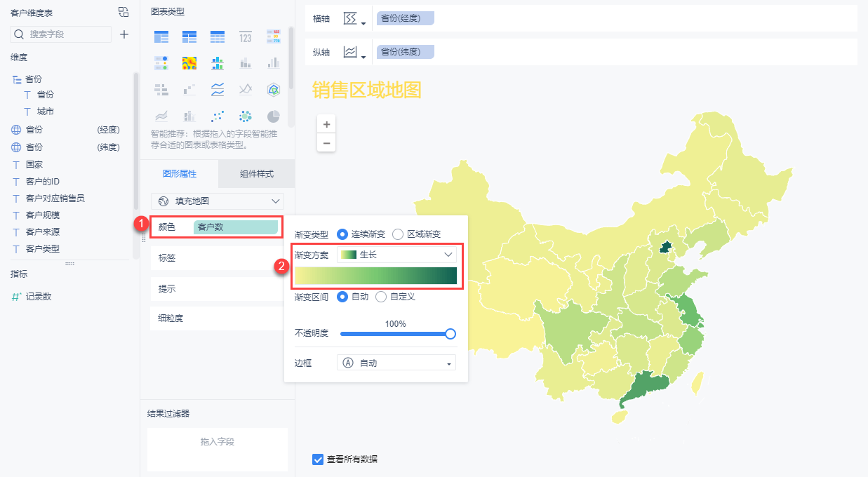Image resolution: width=868 pixels, height=477 pixels.
Task: Switch to the 组件样式 tab
Action: tap(256, 174)
